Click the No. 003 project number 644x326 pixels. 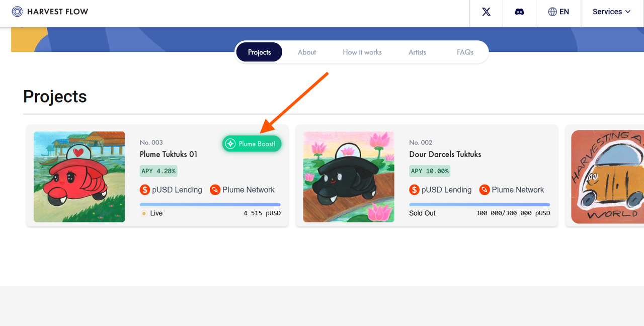click(x=151, y=142)
